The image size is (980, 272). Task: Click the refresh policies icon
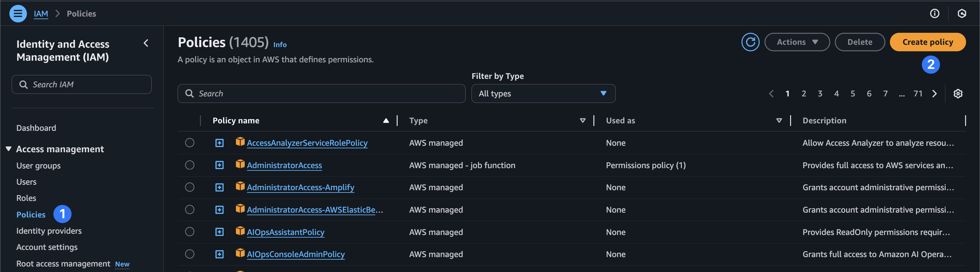[x=750, y=42]
